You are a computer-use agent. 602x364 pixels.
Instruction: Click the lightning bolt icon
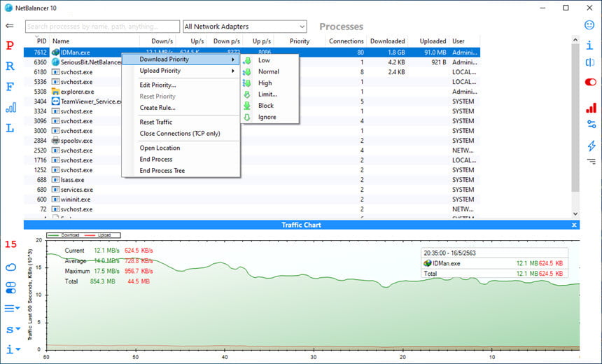(x=591, y=146)
